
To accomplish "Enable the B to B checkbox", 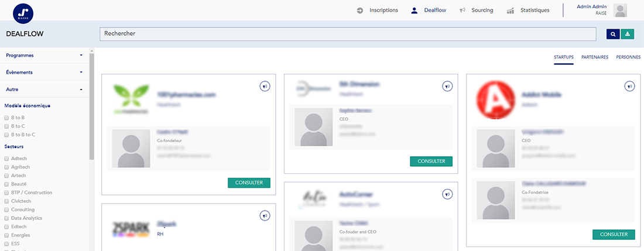I will tap(6, 118).
